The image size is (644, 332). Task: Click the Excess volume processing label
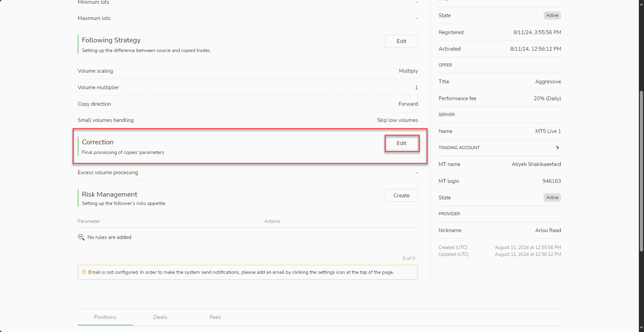[108, 173]
